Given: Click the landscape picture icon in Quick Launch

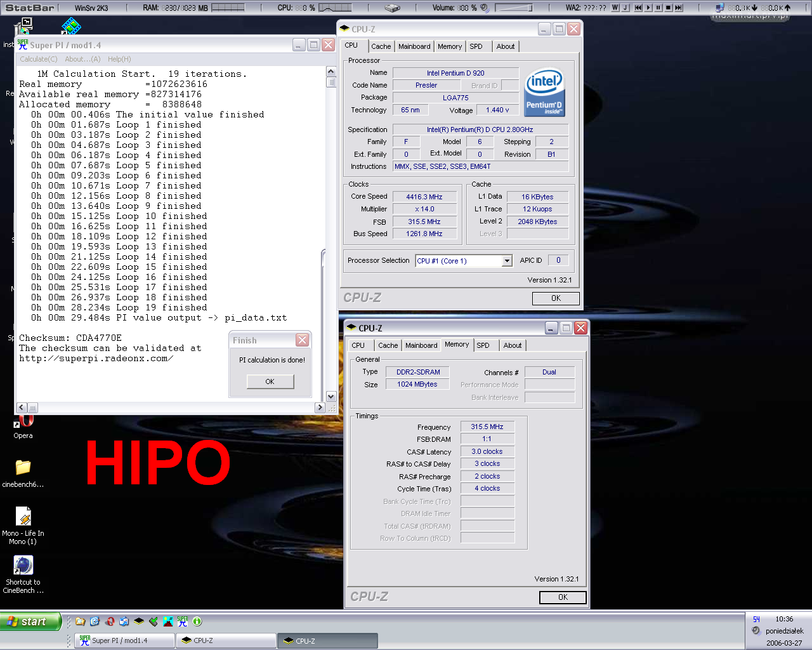Looking at the screenshot, I should 168,621.
